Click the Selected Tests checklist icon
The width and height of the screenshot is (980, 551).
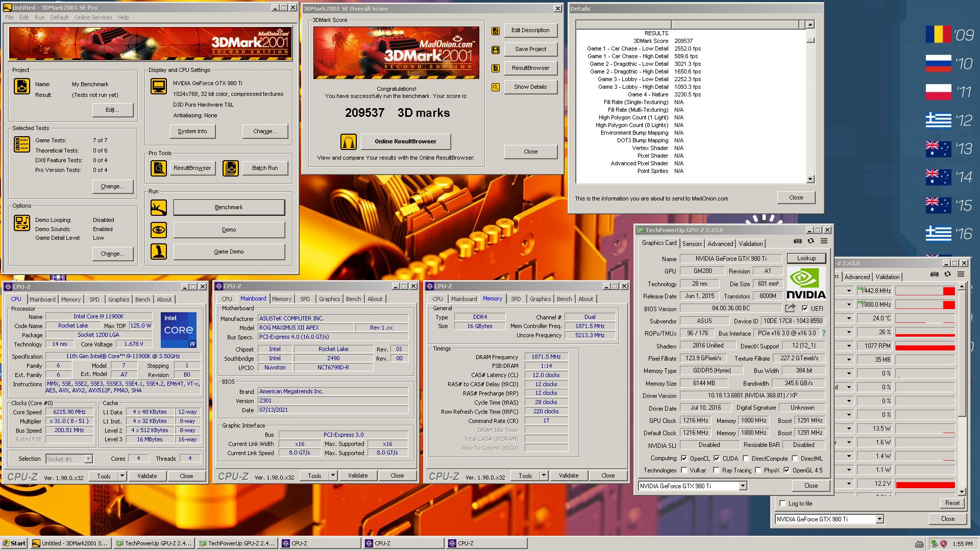click(x=21, y=144)
